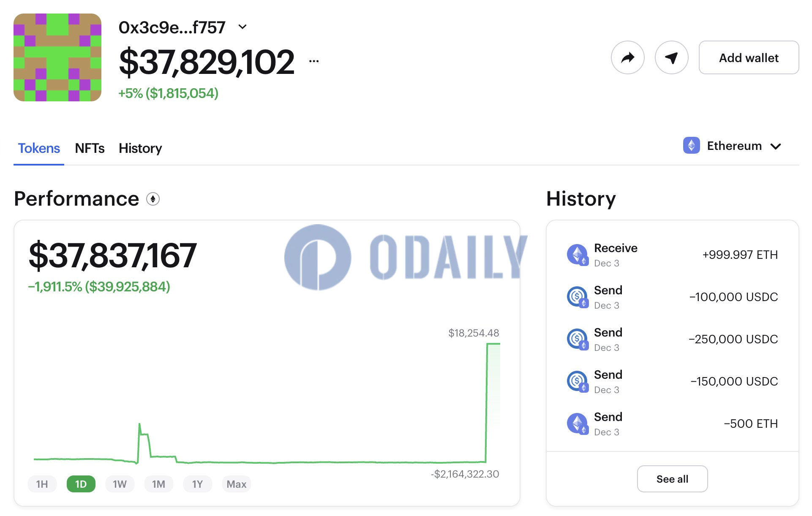
Task: Click See all transaction history
Action: (x=672, y=479)
